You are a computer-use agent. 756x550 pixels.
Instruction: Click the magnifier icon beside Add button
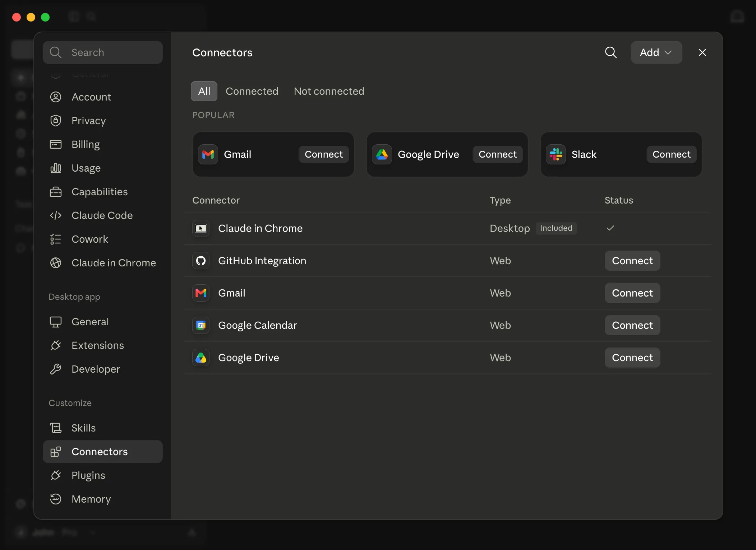pos(611,52)
